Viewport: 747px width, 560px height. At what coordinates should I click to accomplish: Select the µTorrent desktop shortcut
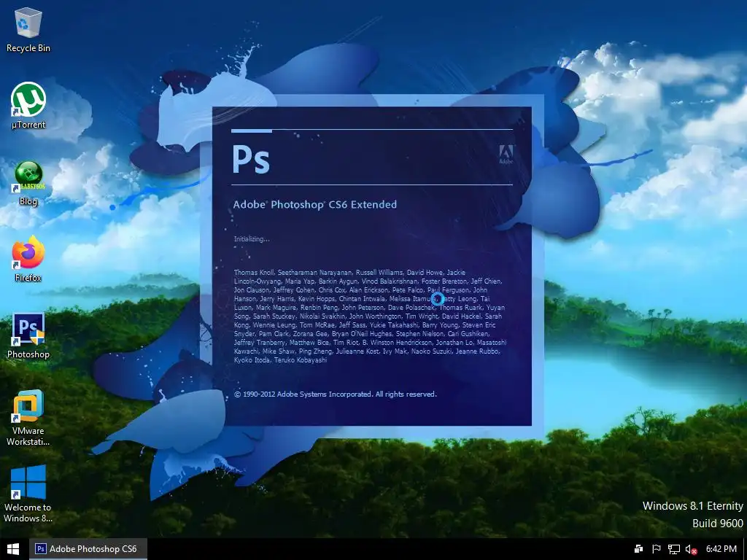pos(28,106)
